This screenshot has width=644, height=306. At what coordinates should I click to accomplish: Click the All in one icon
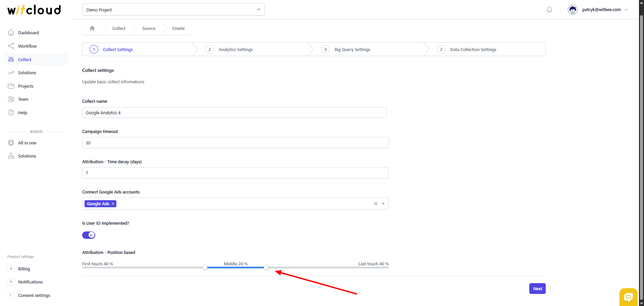coord(11,143)
